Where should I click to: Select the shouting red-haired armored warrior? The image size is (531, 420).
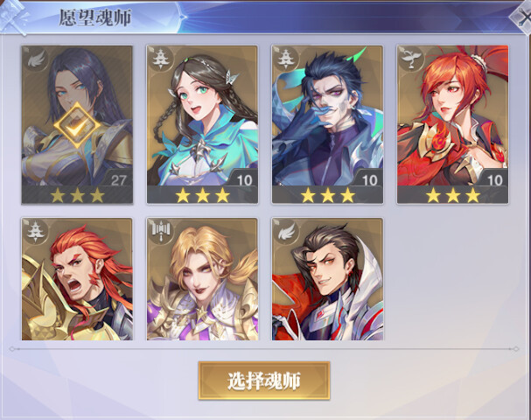(x=77, y=279)
